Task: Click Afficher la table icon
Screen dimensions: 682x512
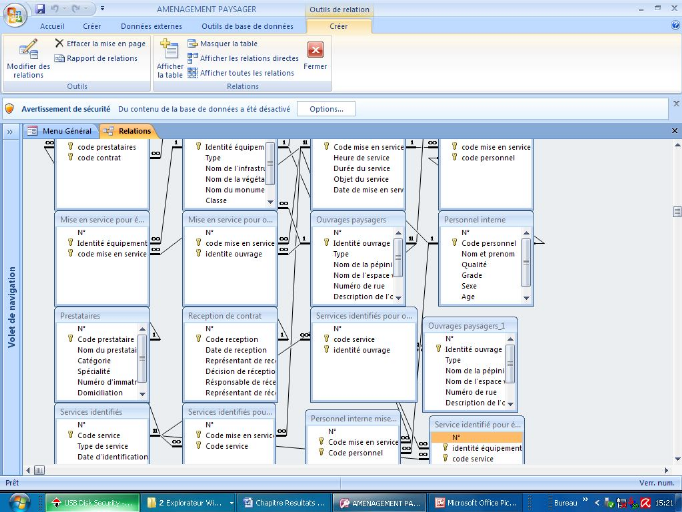Action: (x=170, y=58)
